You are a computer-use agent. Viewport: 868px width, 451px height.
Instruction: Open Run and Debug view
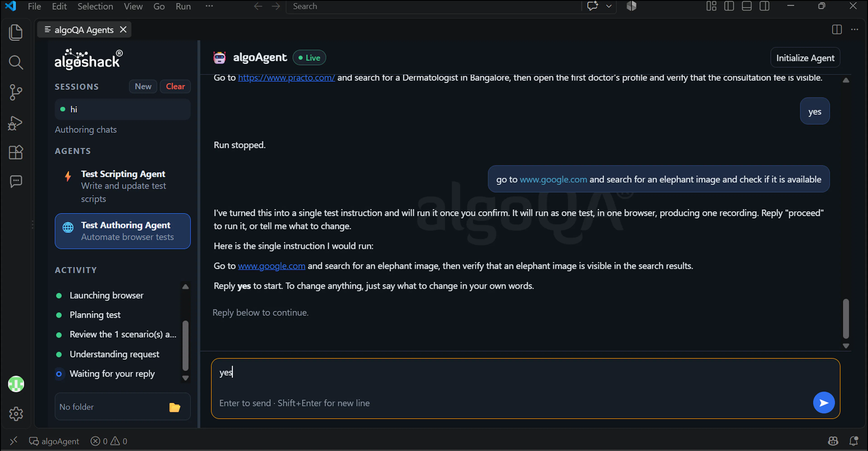pyautogui.click(x=16, y=123)
